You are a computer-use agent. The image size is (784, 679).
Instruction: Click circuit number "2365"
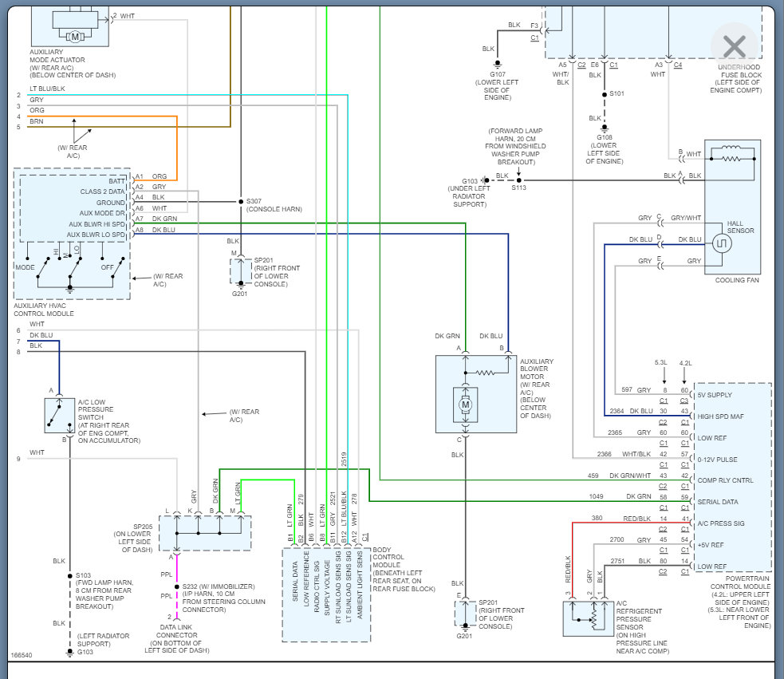(x=615, y=432)
